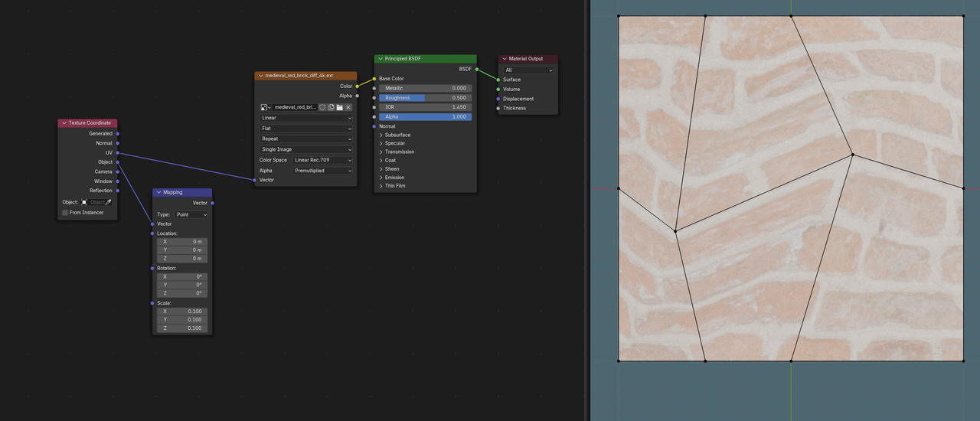The image size is (980, 421).
Task: Click the Camera output socket
Action: coord(117,171)
